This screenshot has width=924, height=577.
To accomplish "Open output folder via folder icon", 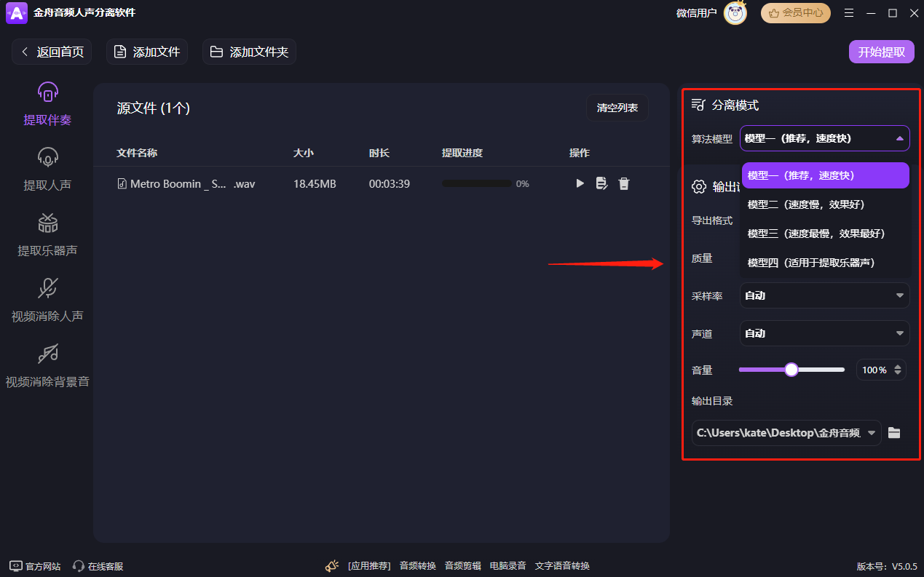I will (x=894, y=433).
